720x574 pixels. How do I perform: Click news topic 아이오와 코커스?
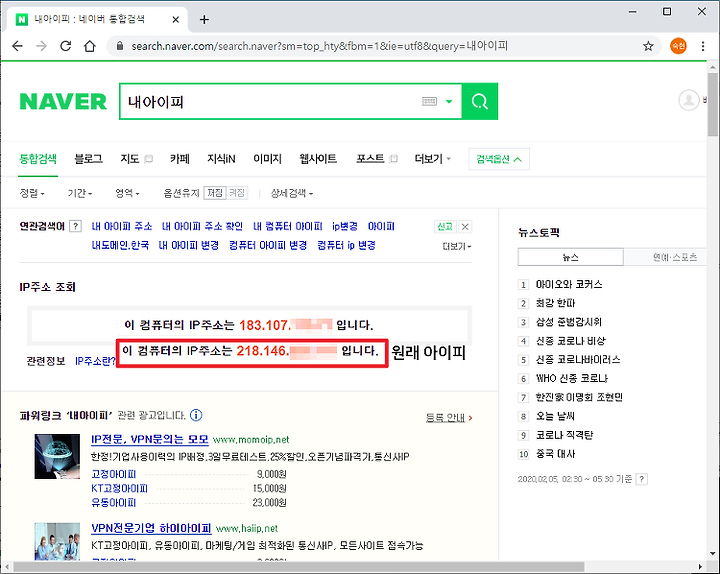point(568,284)
